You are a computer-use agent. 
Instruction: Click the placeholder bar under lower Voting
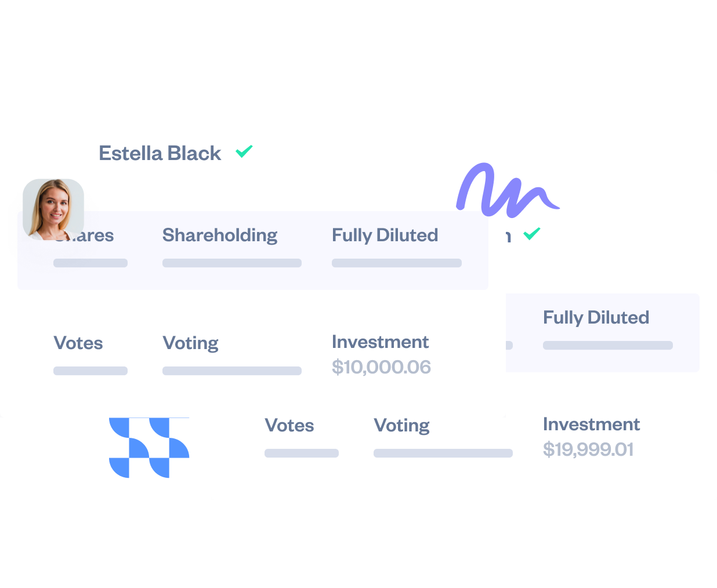[443, 453]
